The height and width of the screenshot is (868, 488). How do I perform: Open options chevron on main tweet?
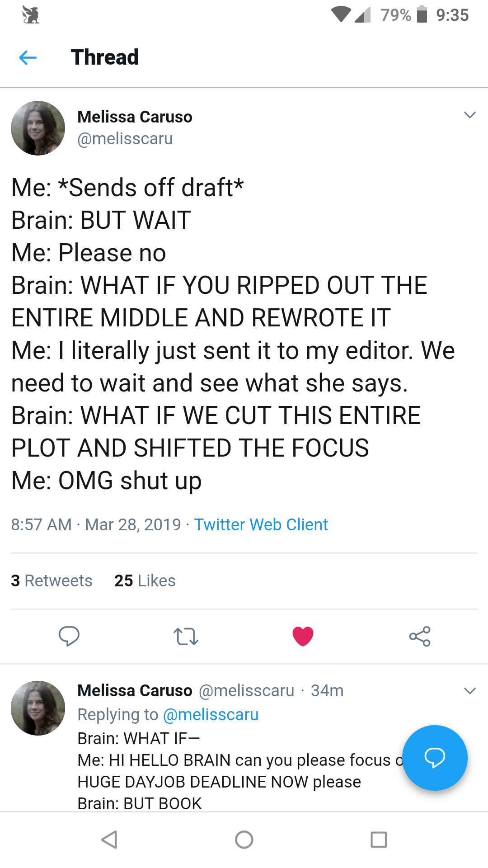[x=470, y=115]
